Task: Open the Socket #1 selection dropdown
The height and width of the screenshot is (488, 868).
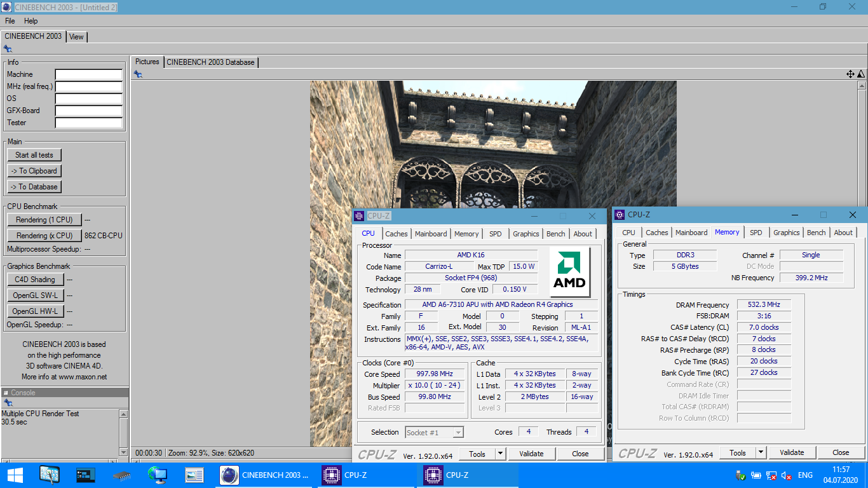Action: coord(435,433)
